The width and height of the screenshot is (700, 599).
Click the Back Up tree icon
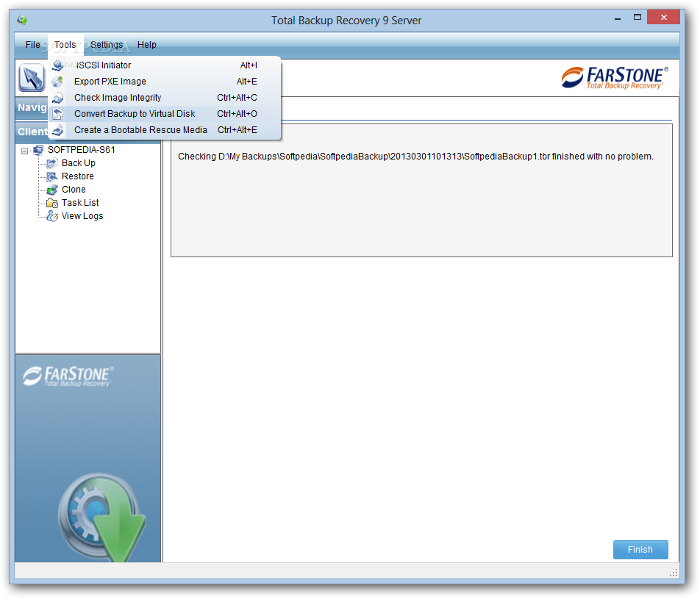[x=52, y=163]
